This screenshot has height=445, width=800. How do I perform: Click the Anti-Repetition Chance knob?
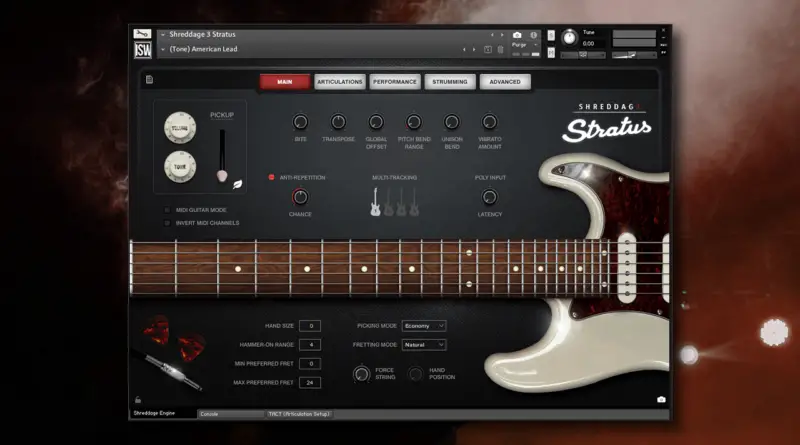point(300,197)
